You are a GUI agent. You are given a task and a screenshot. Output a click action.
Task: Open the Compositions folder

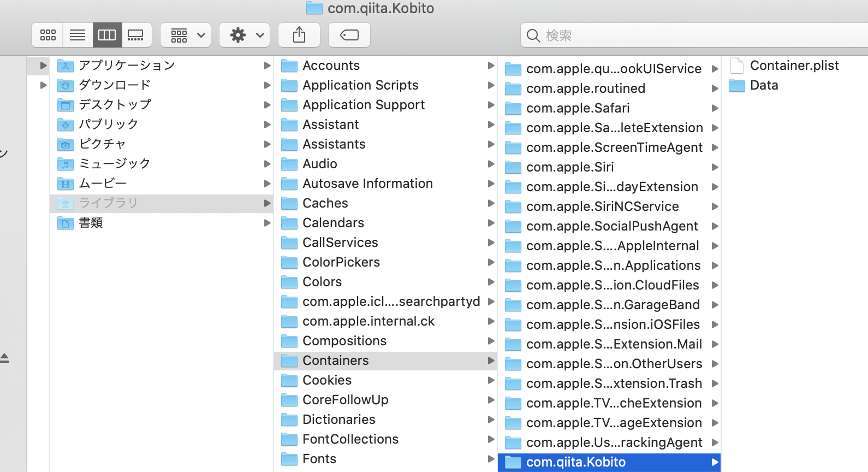385,341
